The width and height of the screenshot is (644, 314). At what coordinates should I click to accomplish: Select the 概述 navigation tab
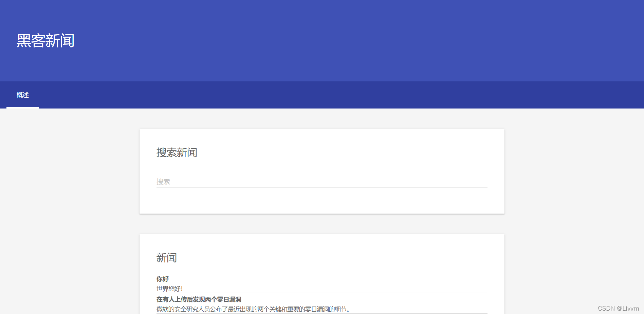coord(22,95)
